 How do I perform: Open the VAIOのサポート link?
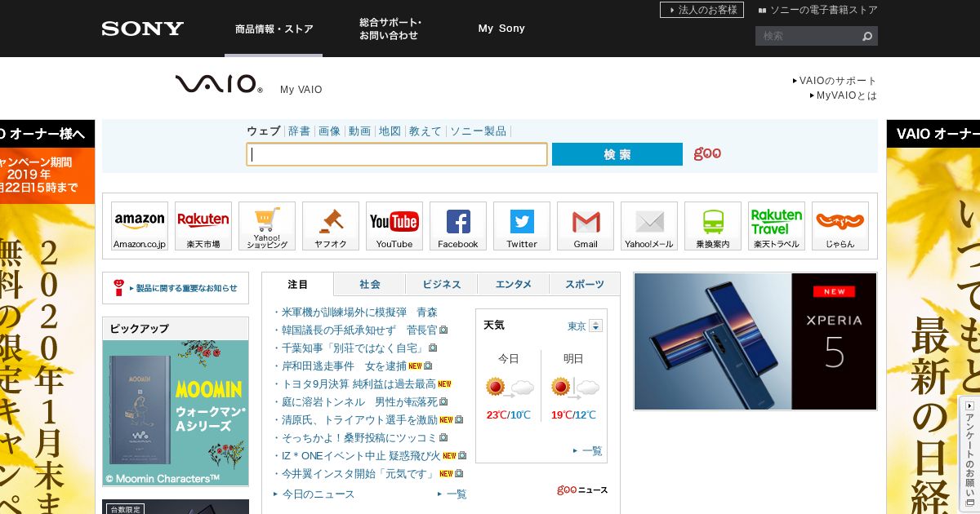coord(835,81)
